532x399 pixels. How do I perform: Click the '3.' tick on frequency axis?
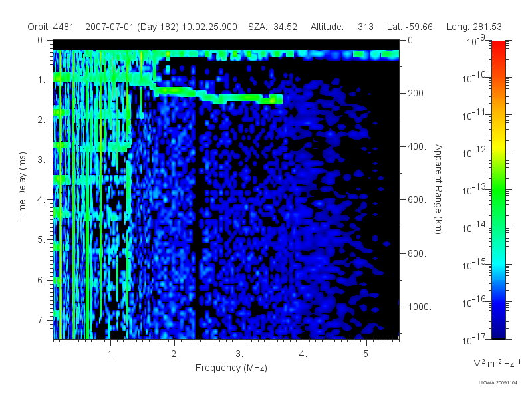239,354
